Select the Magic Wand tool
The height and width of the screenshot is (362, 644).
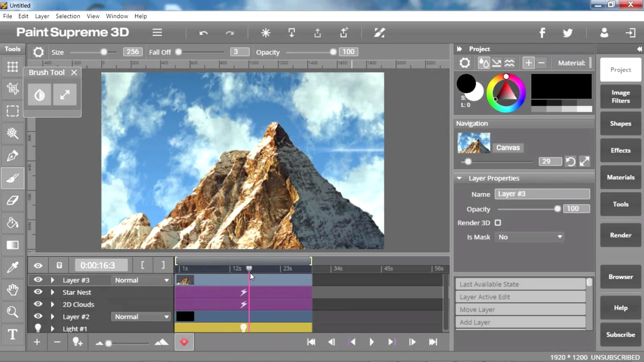point(12,133)
